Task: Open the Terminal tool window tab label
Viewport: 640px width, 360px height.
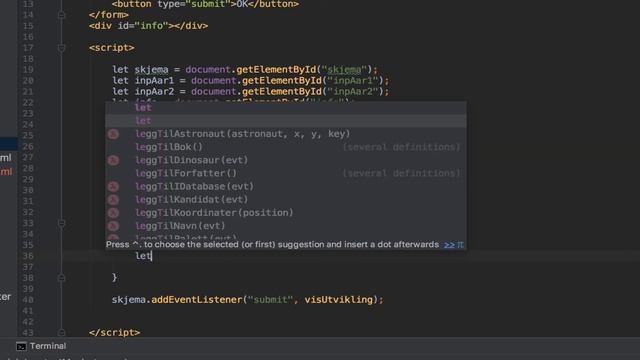Action: tap(48, 346)
